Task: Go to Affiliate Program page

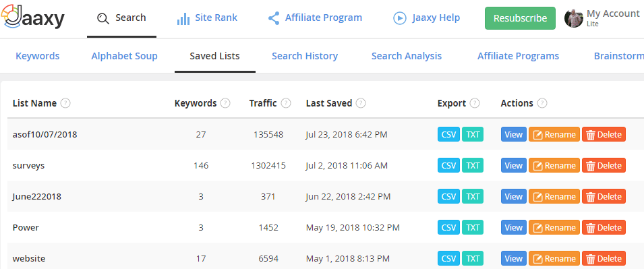Action: (324, 18)
